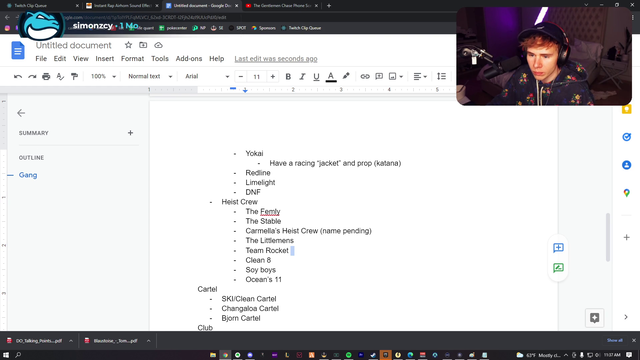Open the Normal text style dropdown

point(150,76)
